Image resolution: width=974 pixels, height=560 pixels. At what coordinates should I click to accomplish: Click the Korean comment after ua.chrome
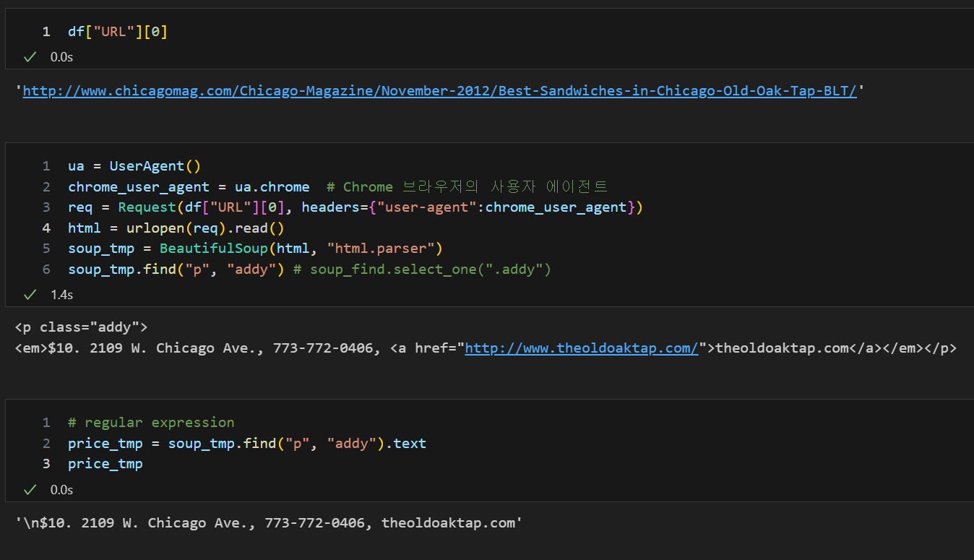point(467,187)
